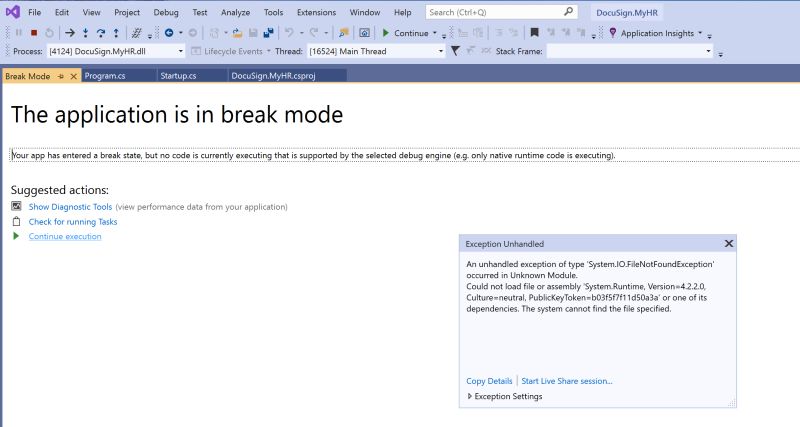Click the Step Over icon
The height and width of the screenshot is (427, 800).
pyautogui.click(x=101, y=33)
